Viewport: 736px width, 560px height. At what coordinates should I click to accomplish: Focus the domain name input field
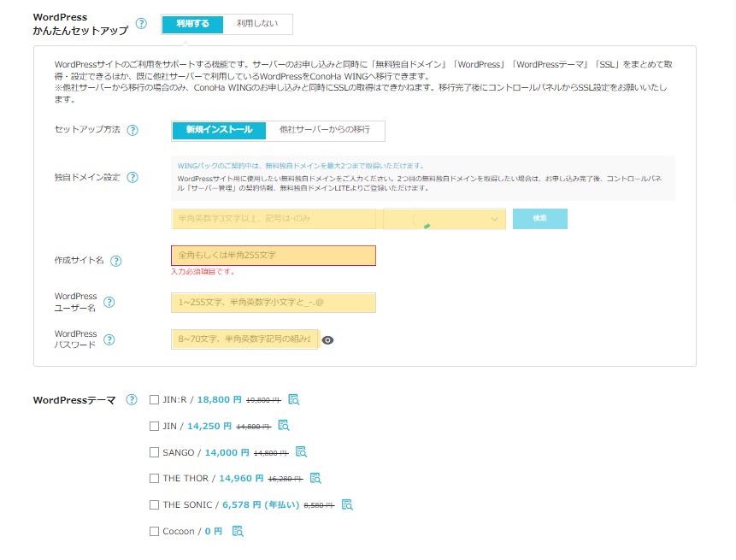pos(274,219)
